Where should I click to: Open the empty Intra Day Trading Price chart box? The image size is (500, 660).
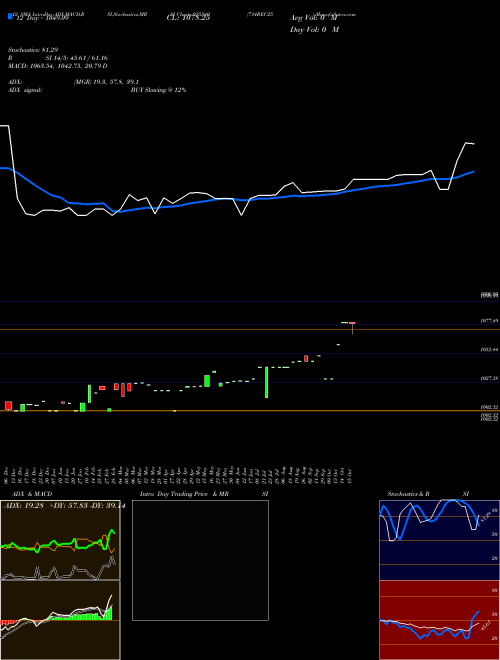200,560
